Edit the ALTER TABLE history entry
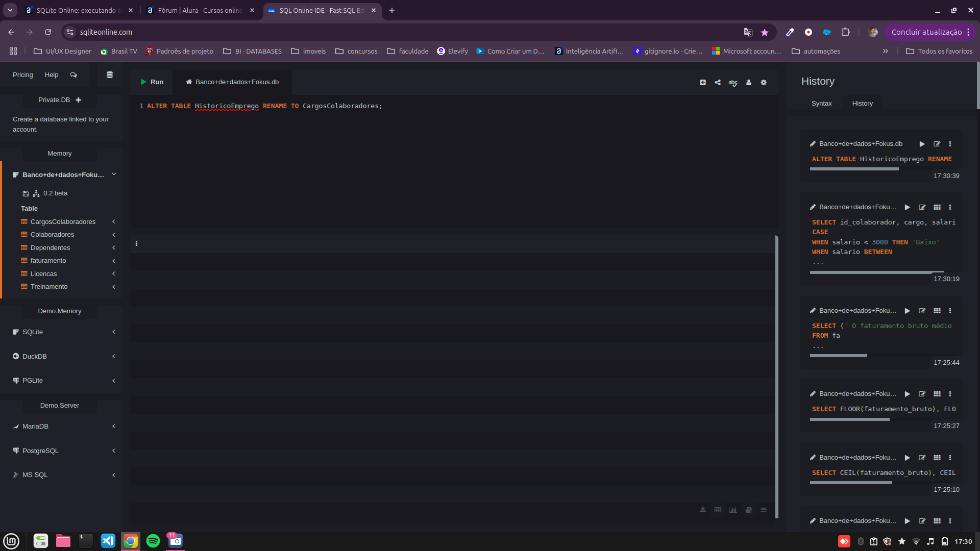This screenshot has height=551, width=980. point(937,144)
